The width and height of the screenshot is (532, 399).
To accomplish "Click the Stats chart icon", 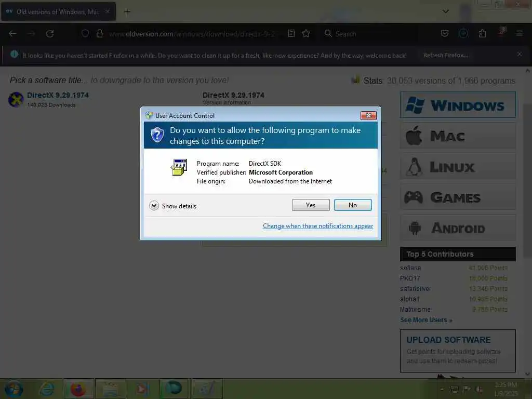I will [x=355, y=79].
